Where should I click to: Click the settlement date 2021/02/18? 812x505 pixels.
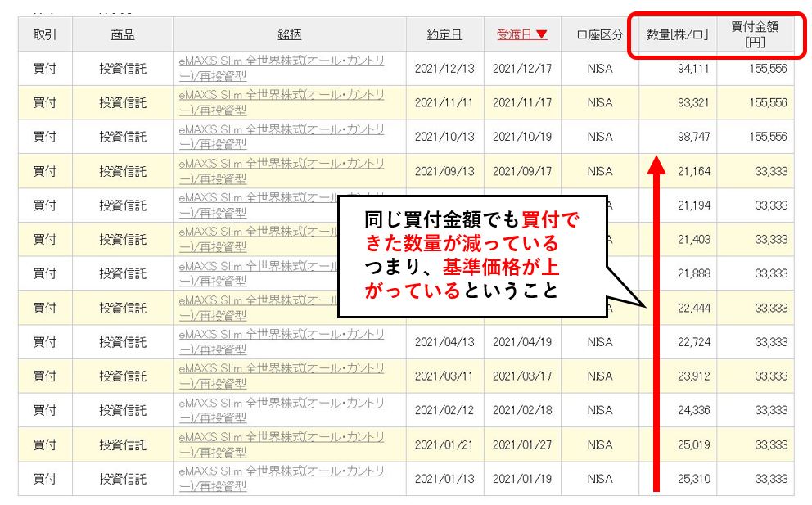coord(522,410)
